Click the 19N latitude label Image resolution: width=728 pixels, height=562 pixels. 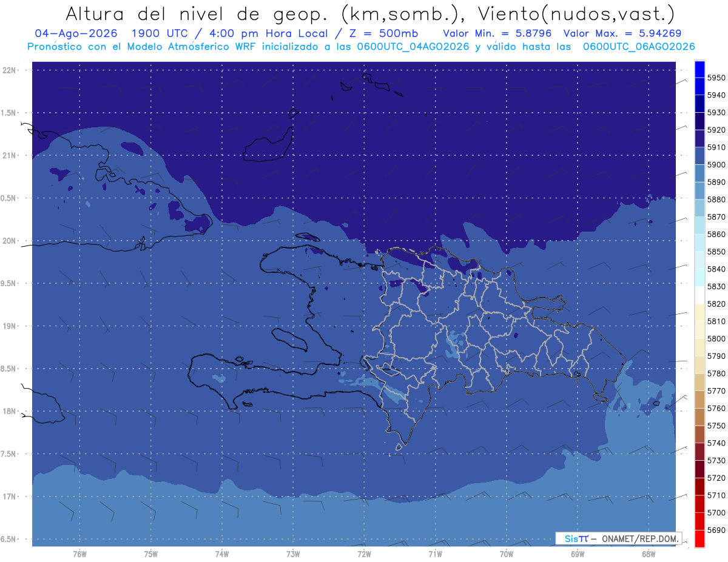(10, 326)
